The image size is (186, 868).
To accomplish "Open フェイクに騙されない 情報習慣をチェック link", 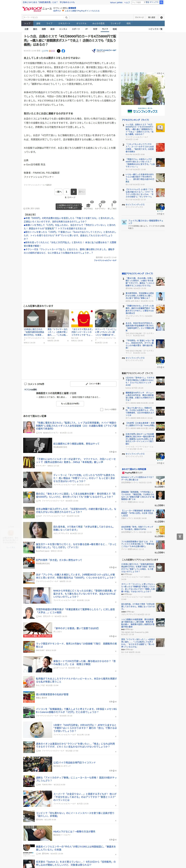I will tap(146, 222).
